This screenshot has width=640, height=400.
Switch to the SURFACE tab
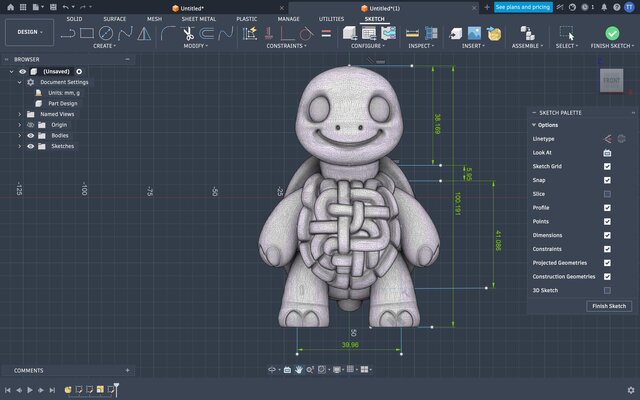click(115, 19)
